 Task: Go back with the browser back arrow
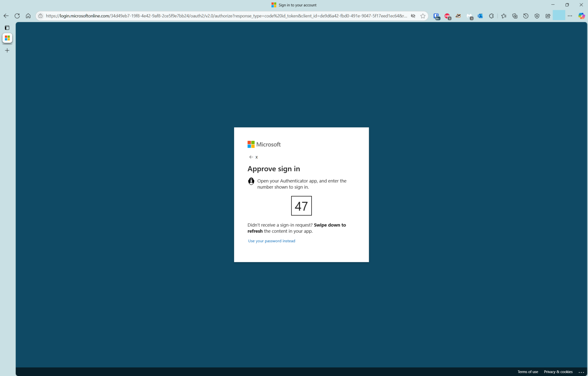(6, 16)
